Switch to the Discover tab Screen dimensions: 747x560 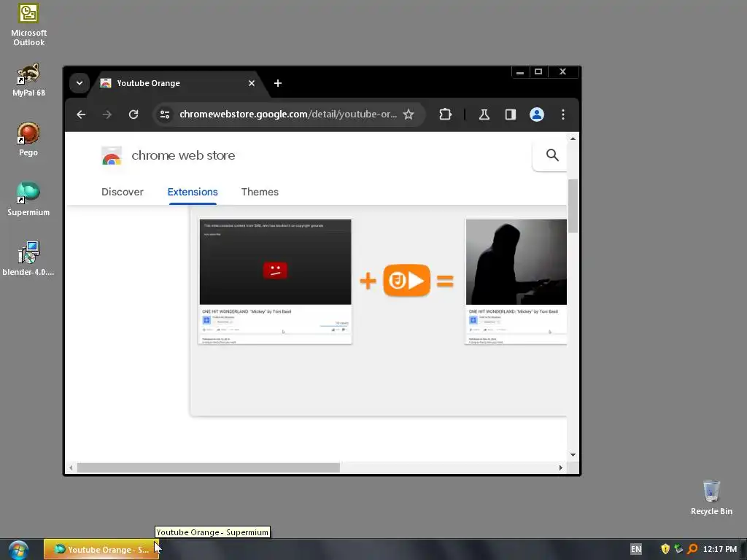tap(123, 192)
